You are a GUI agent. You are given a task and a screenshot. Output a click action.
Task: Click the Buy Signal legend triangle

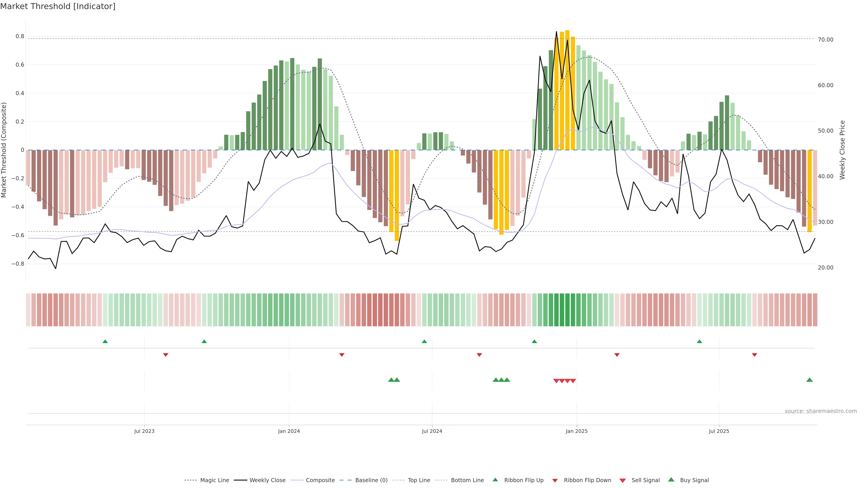(671, 480)
